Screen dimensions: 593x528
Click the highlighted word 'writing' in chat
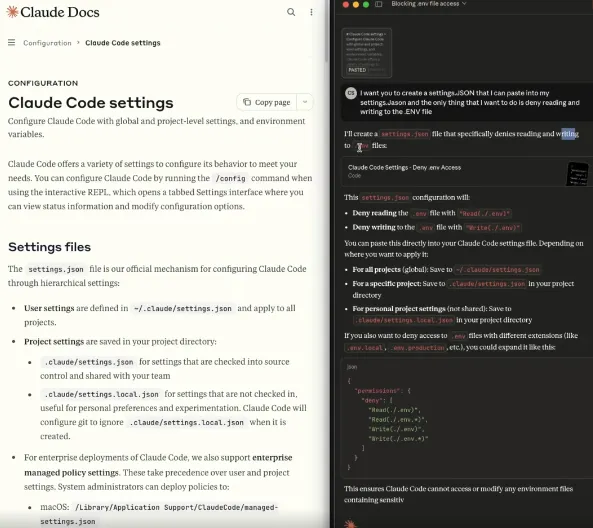pyautogui.click(x=567, y=134)
